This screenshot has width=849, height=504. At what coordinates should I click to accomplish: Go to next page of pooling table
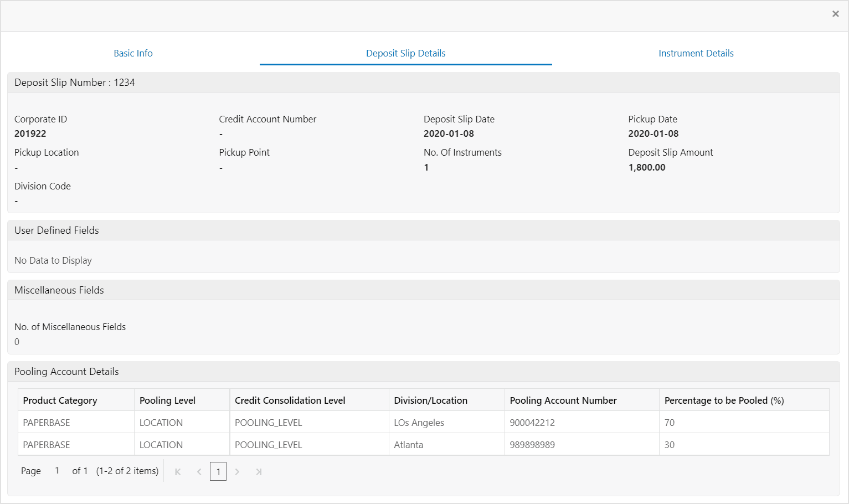click(x=237, y=472)
